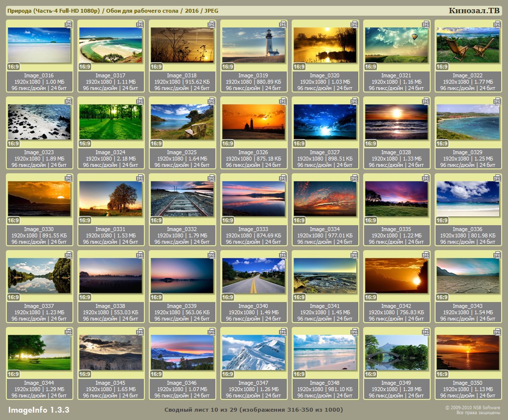Click the 16:9 badge on Image_0340 card

(228, 297)
